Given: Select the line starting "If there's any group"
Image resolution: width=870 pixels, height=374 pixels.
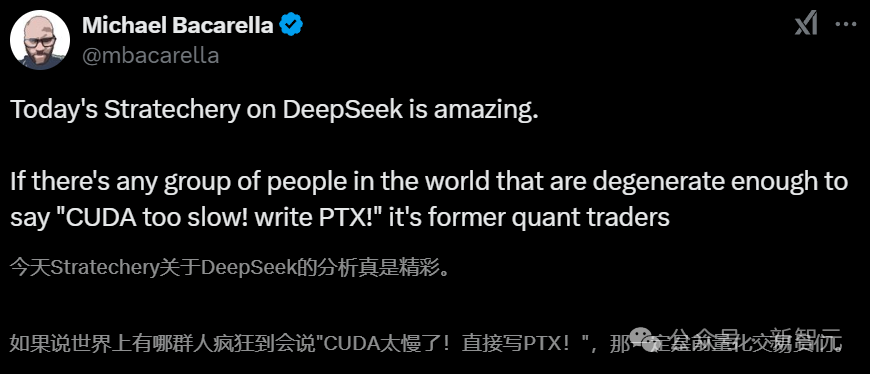Looking at the screenshot, I should [x=429, y=182].
